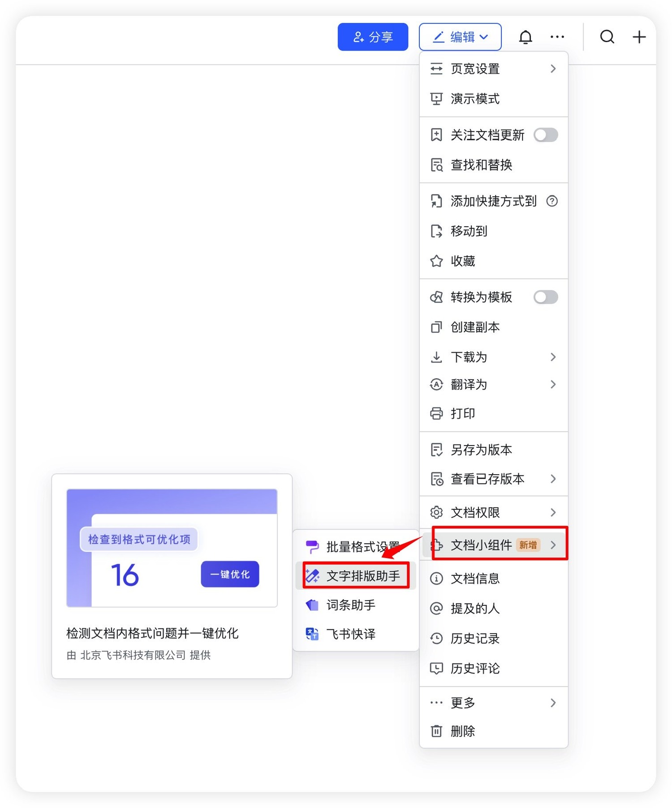Open the three-dots more options icon
Viewport: 672px width, 808px height.
coord(557,37)
